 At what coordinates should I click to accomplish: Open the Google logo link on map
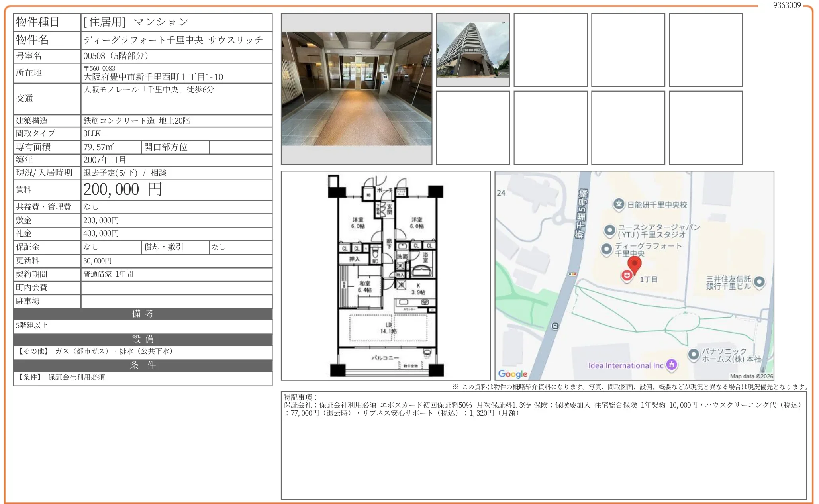(513, 374)
